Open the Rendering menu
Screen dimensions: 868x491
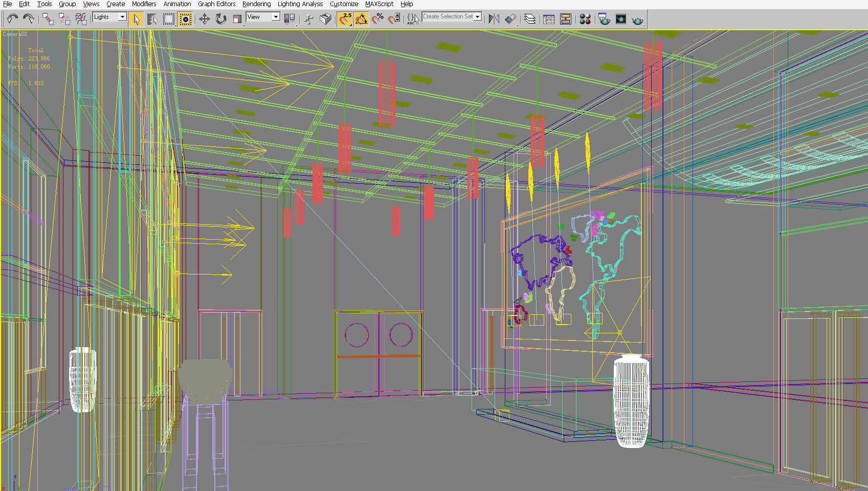tap(257, 4)
